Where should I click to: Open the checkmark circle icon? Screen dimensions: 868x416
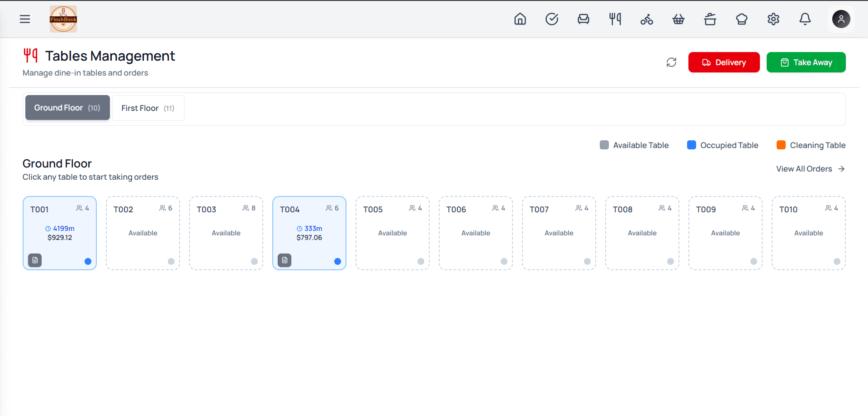552,19
